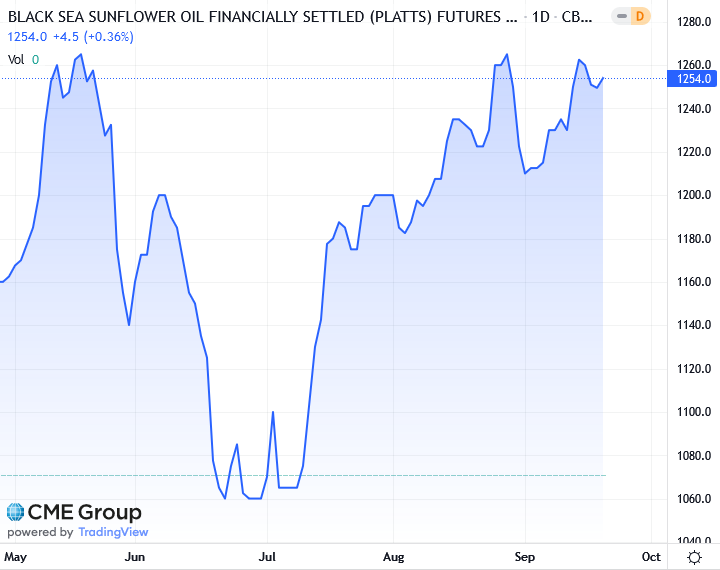The height and width of the screenshot is (570, 720).
Task: Open chart settings gear icon
Action: coord(693,556)
